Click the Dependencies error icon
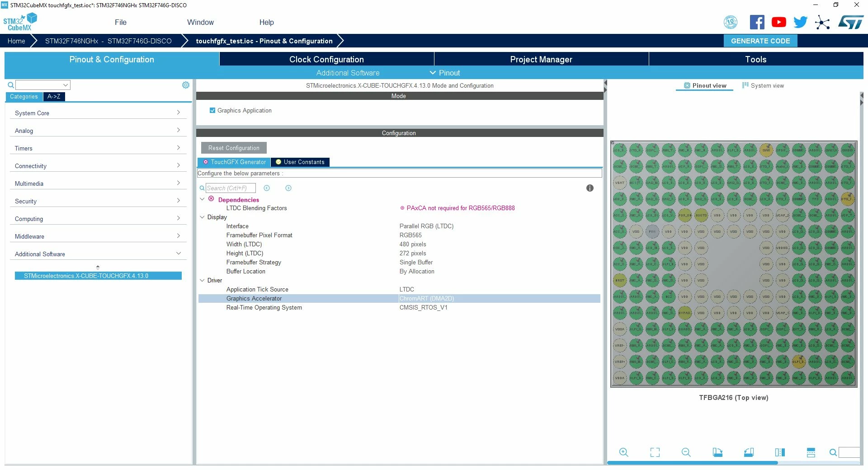This screenshot has width=868, height=470. pos(211,199)
